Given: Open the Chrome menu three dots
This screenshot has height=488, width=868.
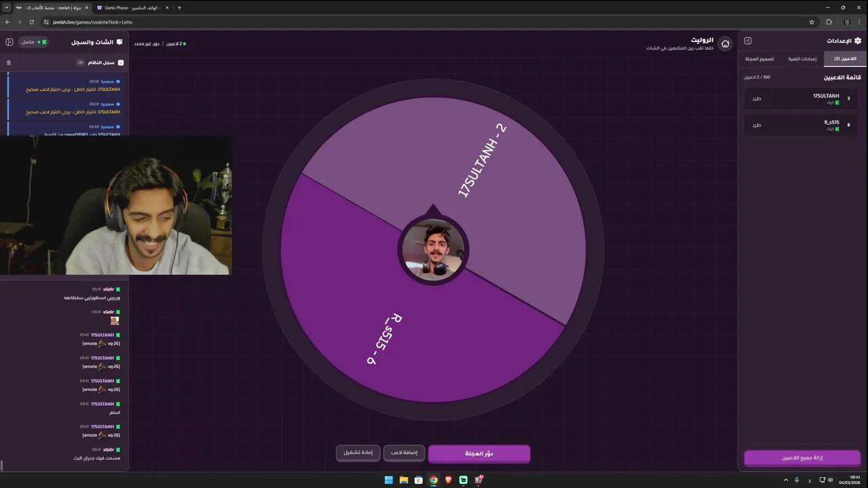Looking at the screenshot, I should 860,22.
